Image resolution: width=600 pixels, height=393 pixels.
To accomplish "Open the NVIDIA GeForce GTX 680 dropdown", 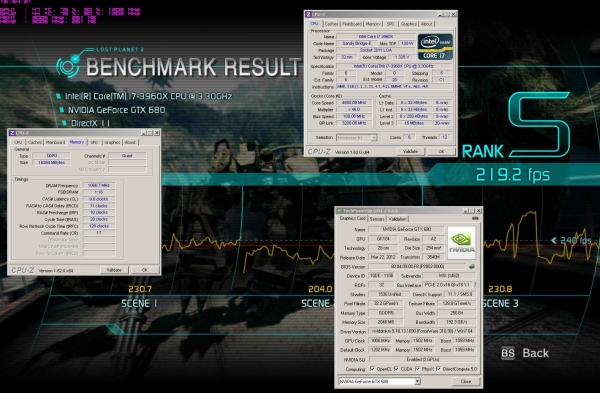I will coord(379,381).
